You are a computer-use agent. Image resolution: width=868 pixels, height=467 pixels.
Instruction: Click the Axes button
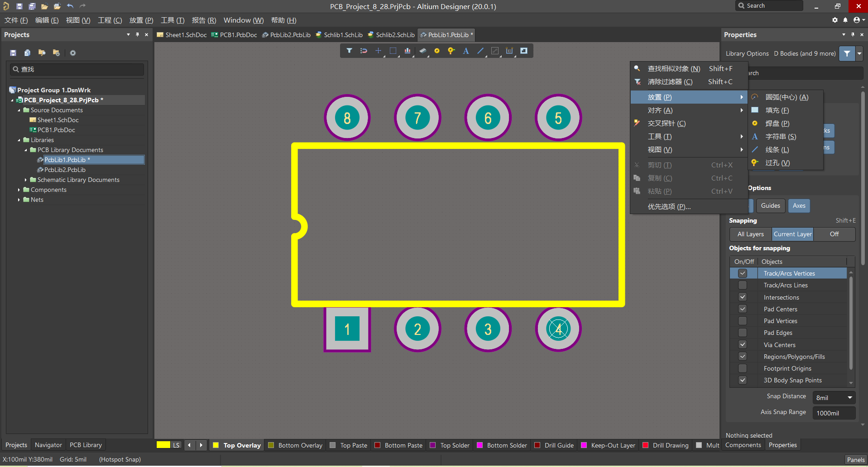pyautogui.click(x=799, y=205)
